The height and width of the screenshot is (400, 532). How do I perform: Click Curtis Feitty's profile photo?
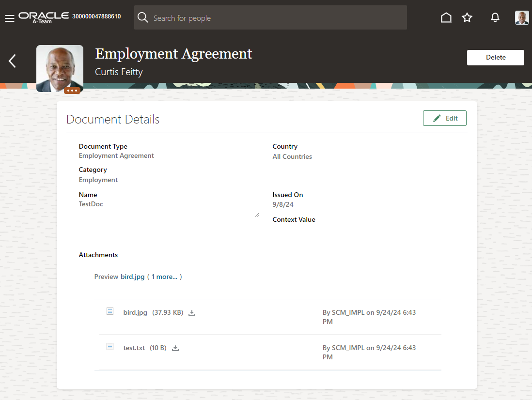coord(60,67)
